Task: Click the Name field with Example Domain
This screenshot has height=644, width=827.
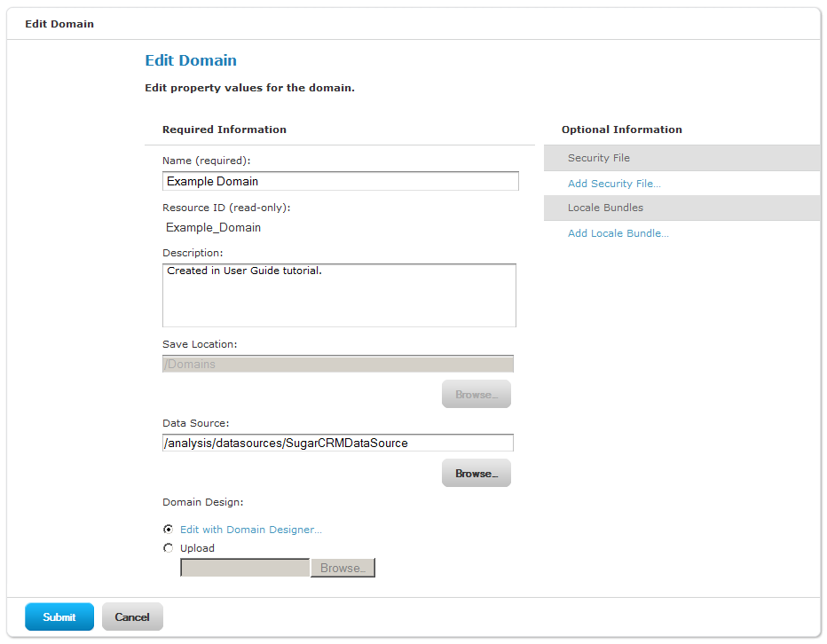Action: tap(341, 181)
